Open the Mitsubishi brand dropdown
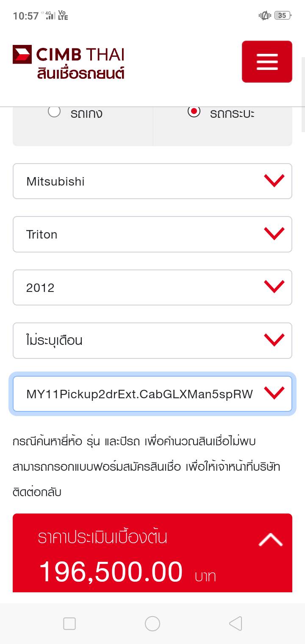The image size is (305, 644). tap(152, 181)
